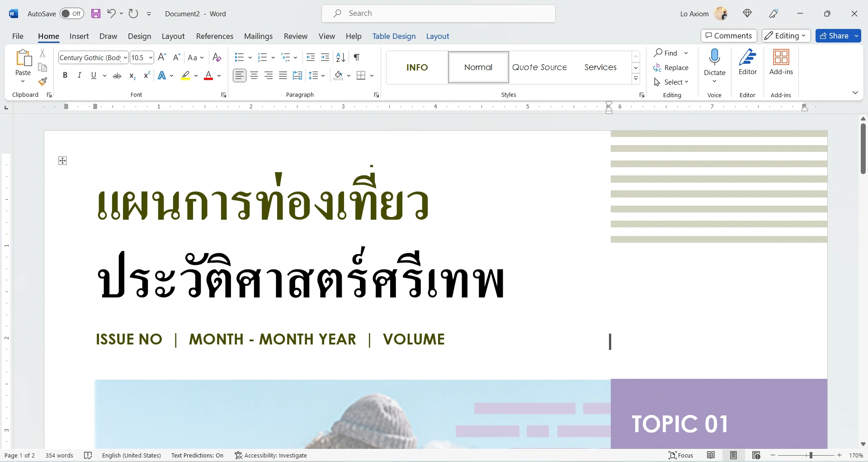Decrease paragraph indent

click(x=311, y=57)
